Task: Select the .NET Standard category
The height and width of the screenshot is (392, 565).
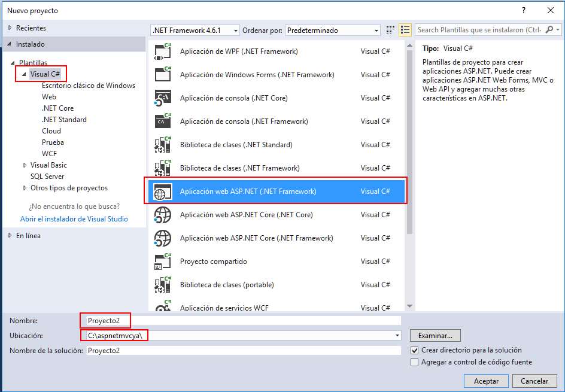Action: coord(64,120)
